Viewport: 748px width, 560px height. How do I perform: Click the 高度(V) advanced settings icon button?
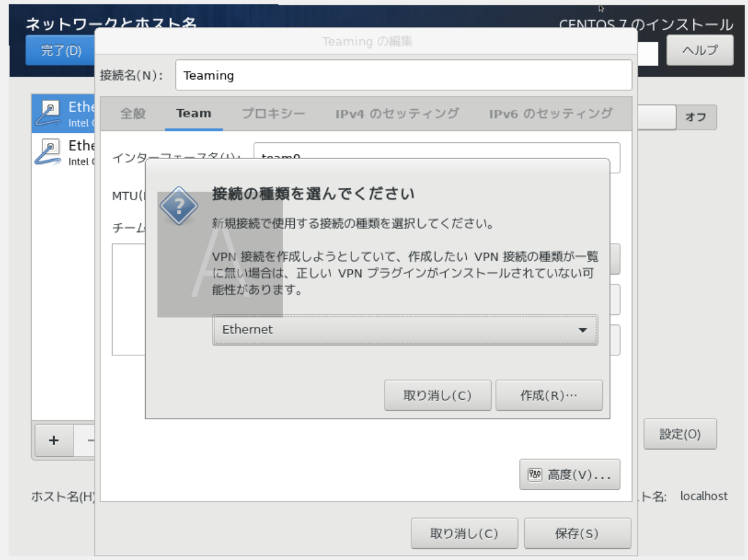[x=568, y=474]
